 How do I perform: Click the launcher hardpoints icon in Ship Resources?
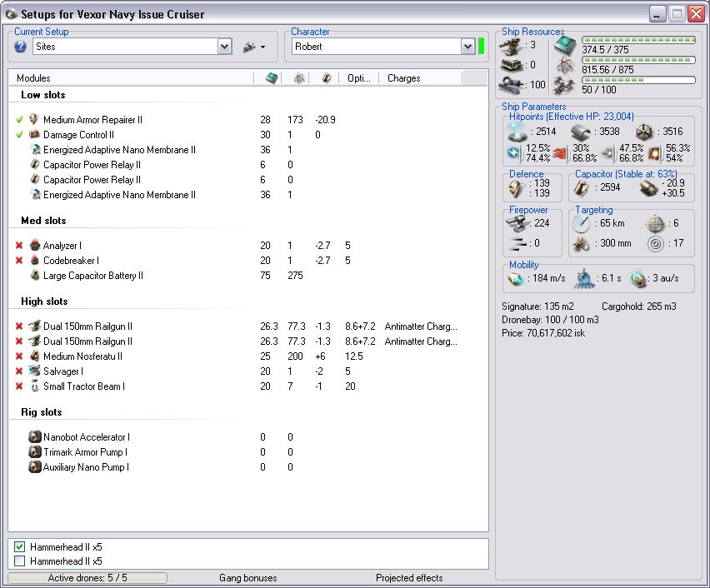point(511,65)
